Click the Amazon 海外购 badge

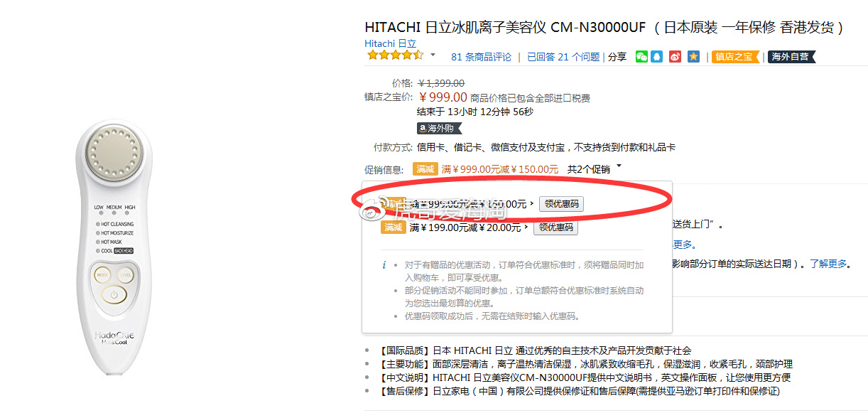[439, 129]
